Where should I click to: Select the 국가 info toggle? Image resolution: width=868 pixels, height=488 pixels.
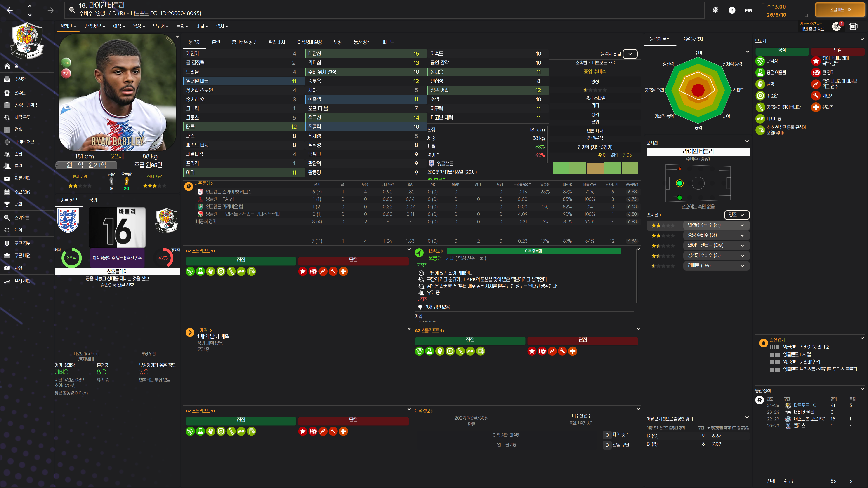click(x=93, y=200)
